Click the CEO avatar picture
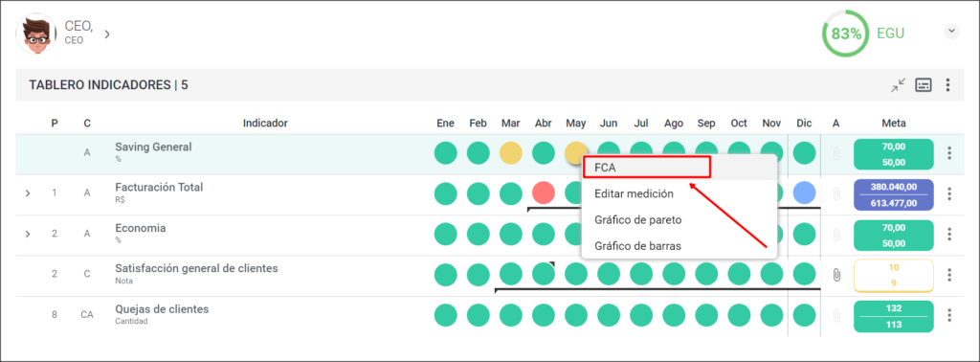980x362 pixels. tap(36, 34)
